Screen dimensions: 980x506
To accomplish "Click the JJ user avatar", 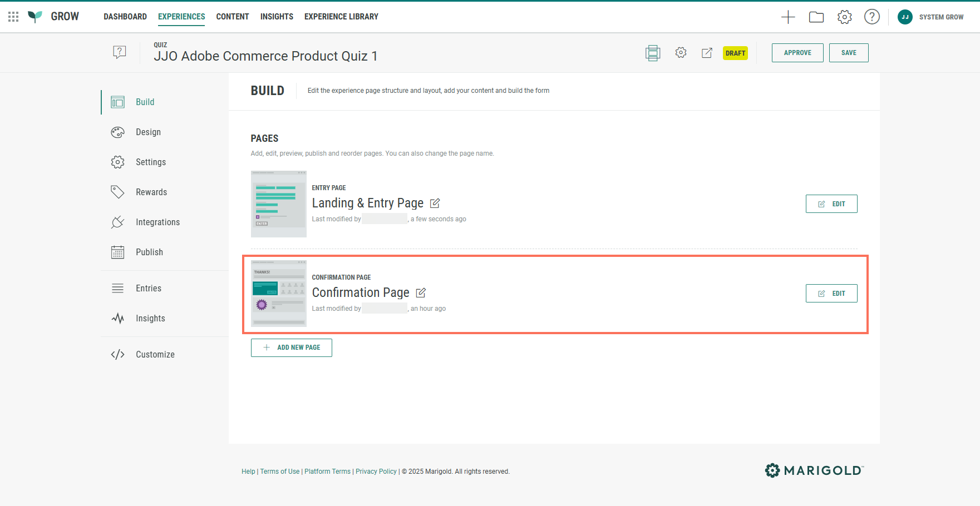I will 905,17.
